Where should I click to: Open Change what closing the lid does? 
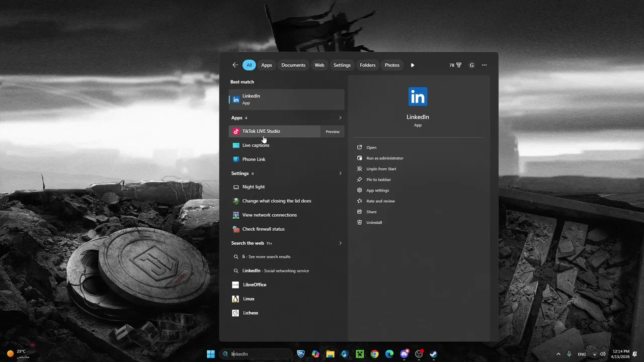coord(286,201)
